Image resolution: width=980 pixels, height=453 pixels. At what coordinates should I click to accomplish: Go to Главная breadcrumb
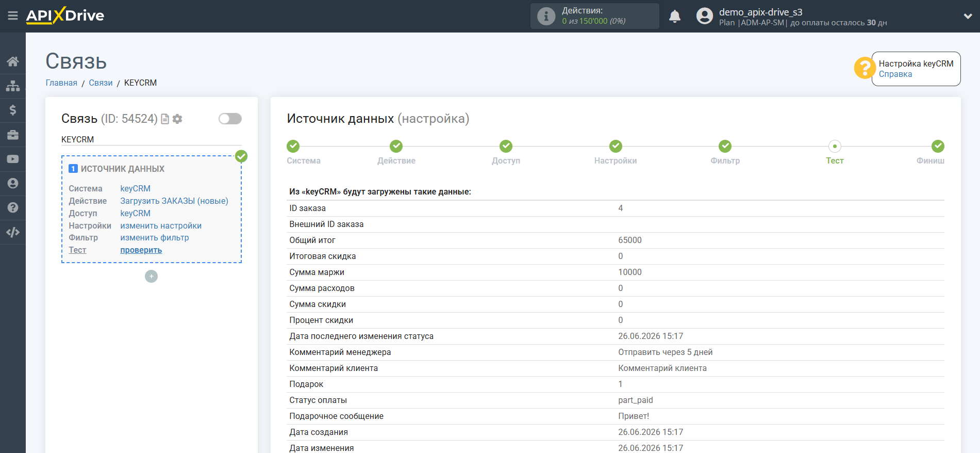61,83
